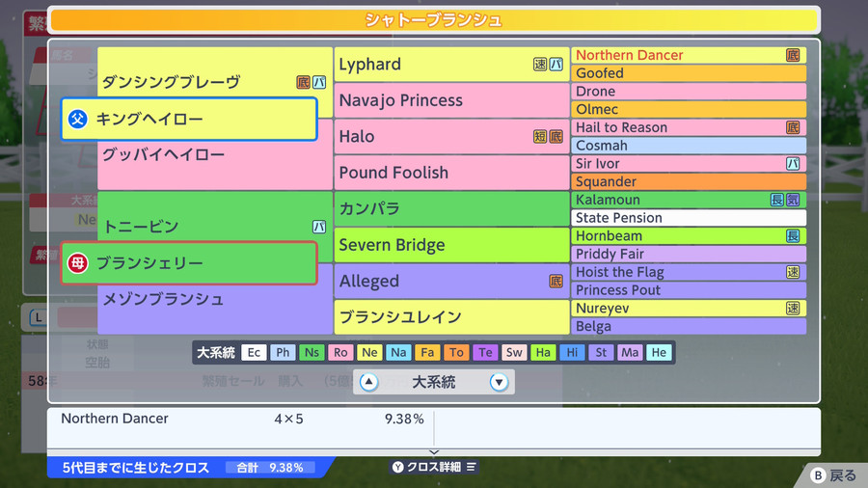Select the He lineage swatch

(659, 352)
